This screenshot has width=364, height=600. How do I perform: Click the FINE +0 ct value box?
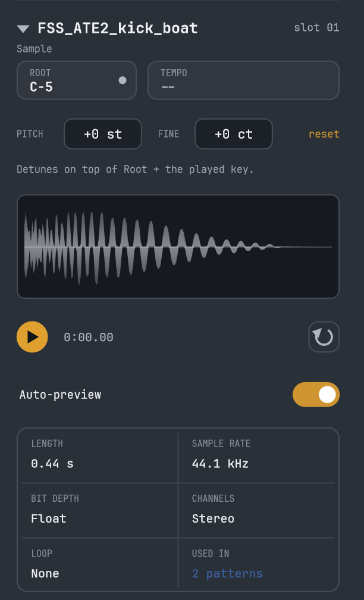tap(234, 134)
